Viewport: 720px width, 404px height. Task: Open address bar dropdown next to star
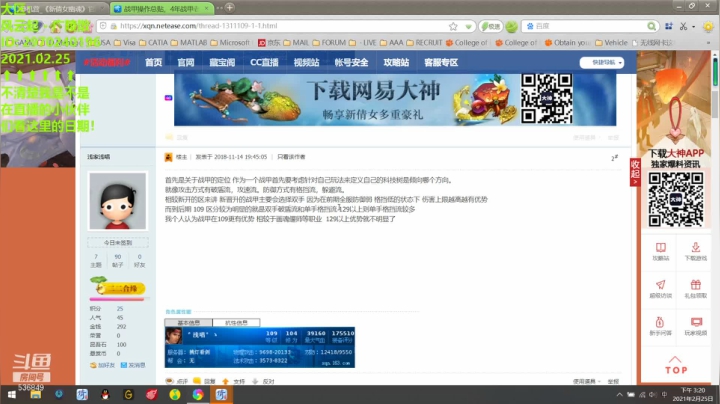click(x=468, y=27)
